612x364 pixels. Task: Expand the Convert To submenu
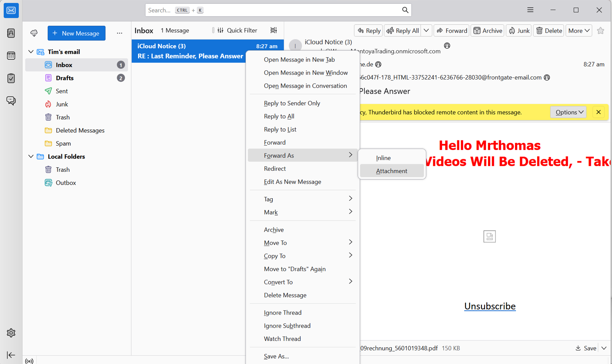point(302,282)
